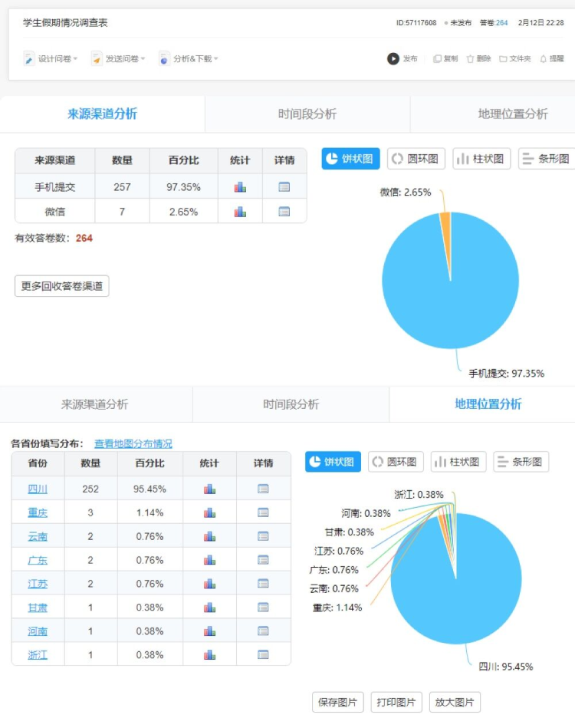Open the 查看地图分布情况 link
The width and height of the screenshot is (575, 728).
pyautogui.click(x=133, y=443)
